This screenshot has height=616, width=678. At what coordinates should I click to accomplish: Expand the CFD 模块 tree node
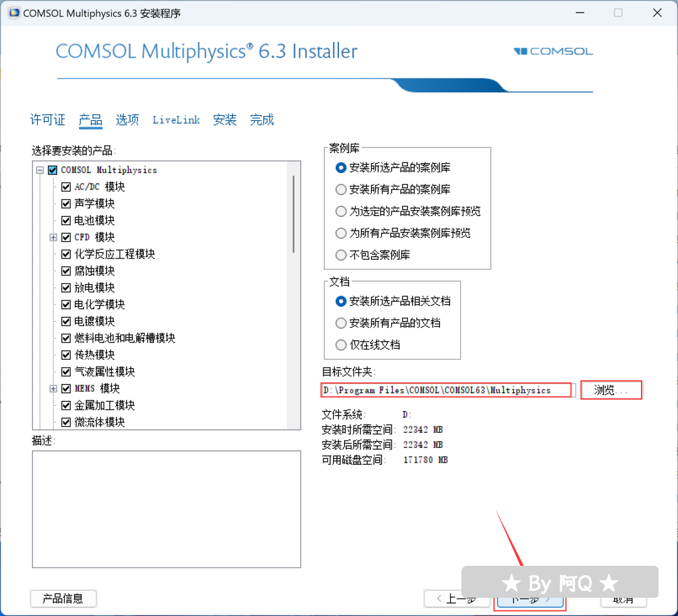[x=53, y=238]
